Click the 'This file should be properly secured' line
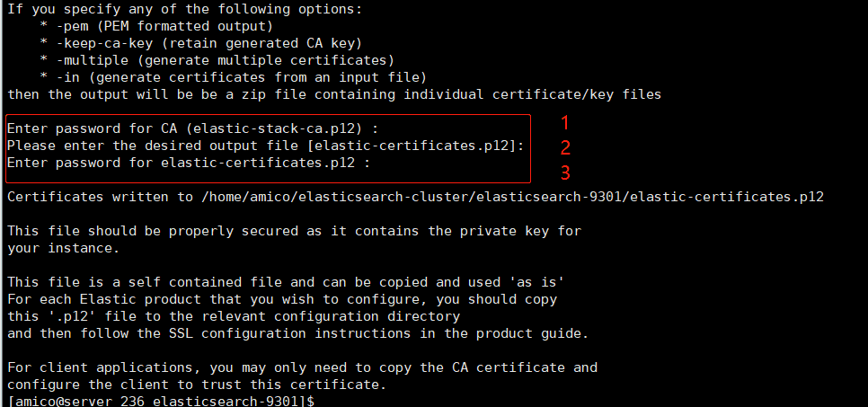Viewport: 868px width, 407px height. (x=294, y=231)
